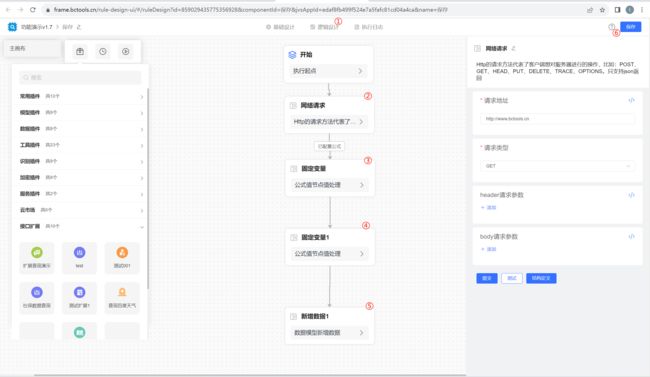
Task: Click the blue 结构定义 button
Action: [541, 278]
